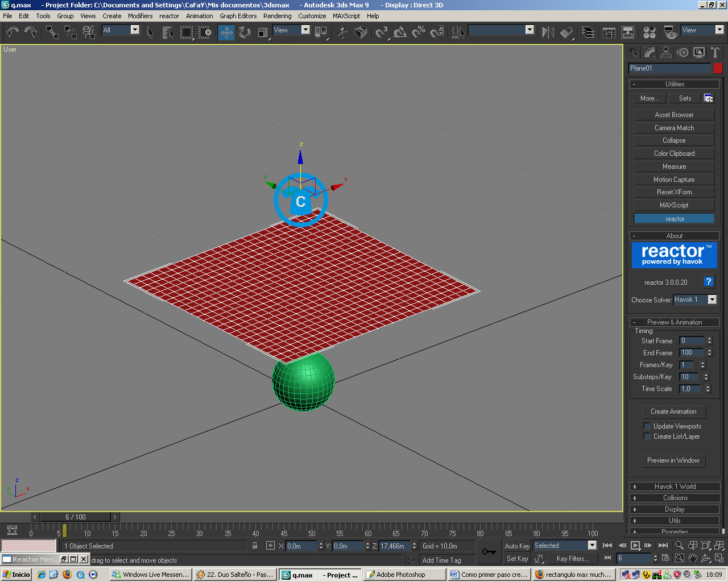The image size is (728, 582).
Task: Collapse the Preview & Animation rollout
Action: [675, 322]
